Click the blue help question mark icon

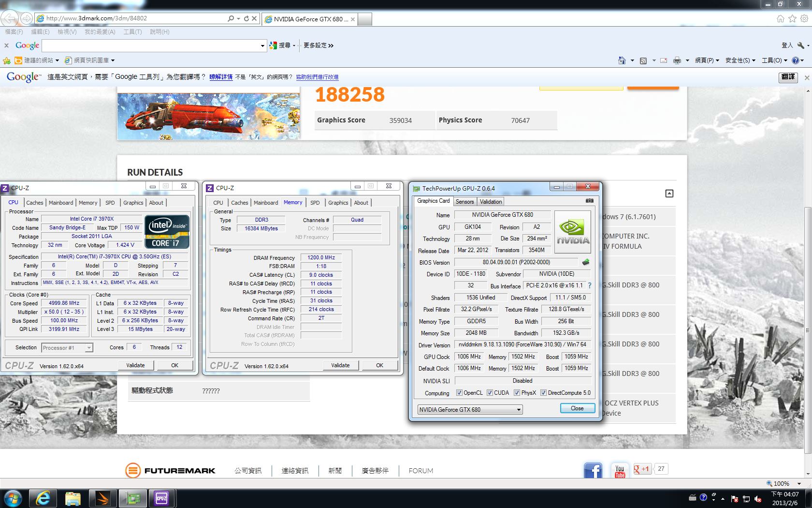coord(795,60)
